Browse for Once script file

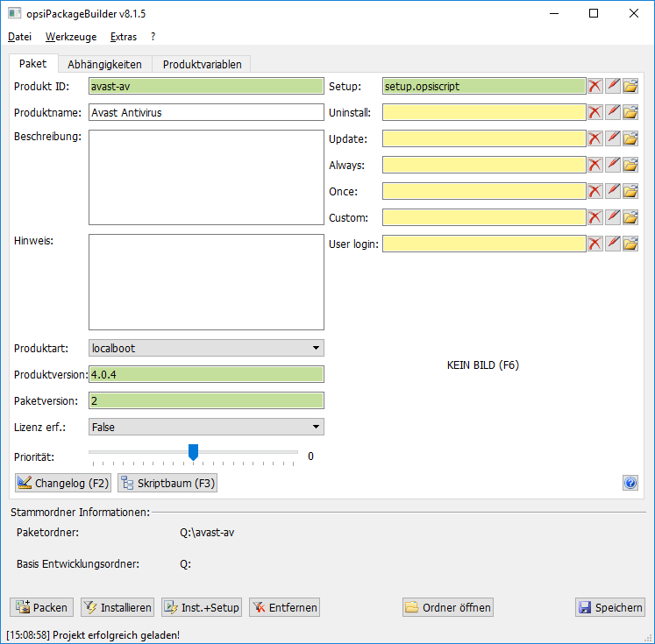[630, 191]
